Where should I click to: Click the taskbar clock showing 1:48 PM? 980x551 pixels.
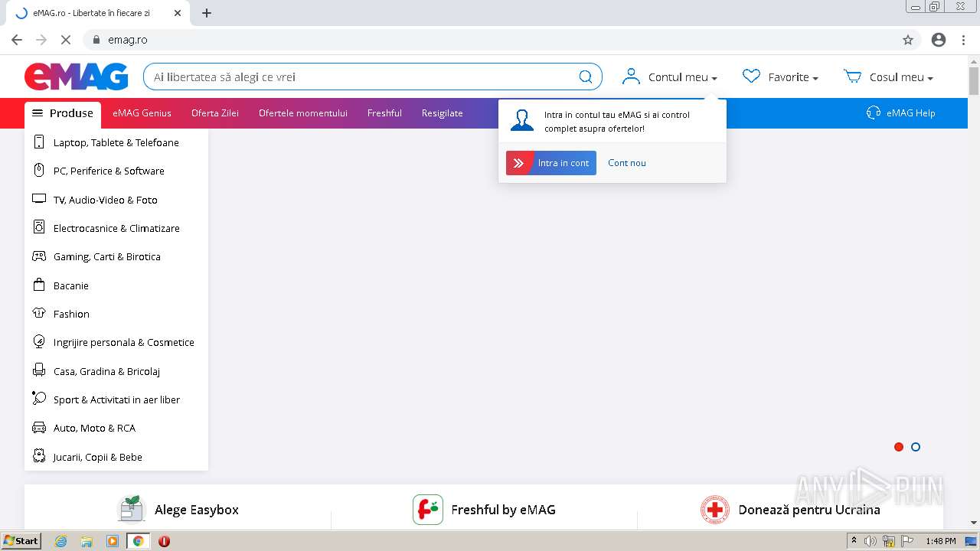click(940, 541)
